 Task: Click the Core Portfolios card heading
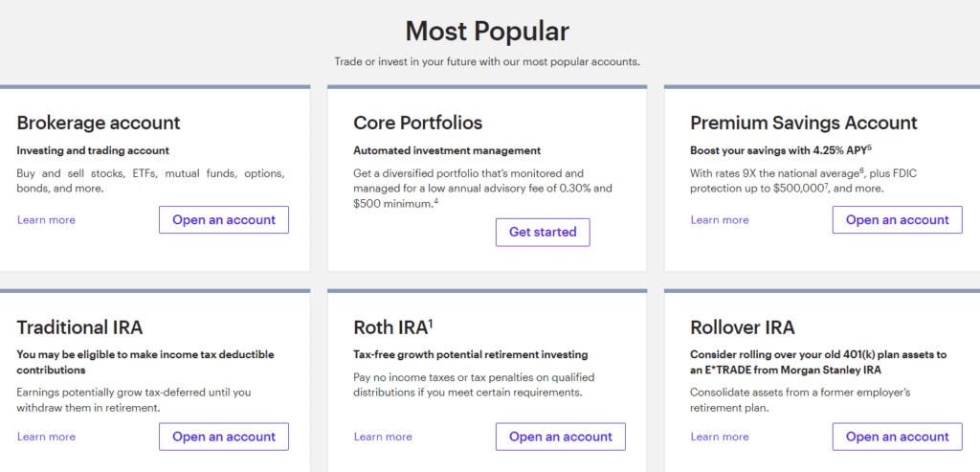417,123
